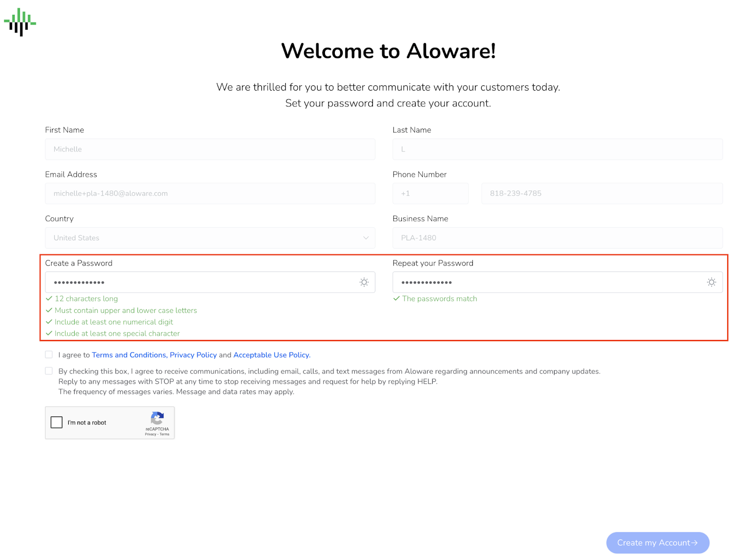Open reCAPTCHA Terms link

coord(164,434)
